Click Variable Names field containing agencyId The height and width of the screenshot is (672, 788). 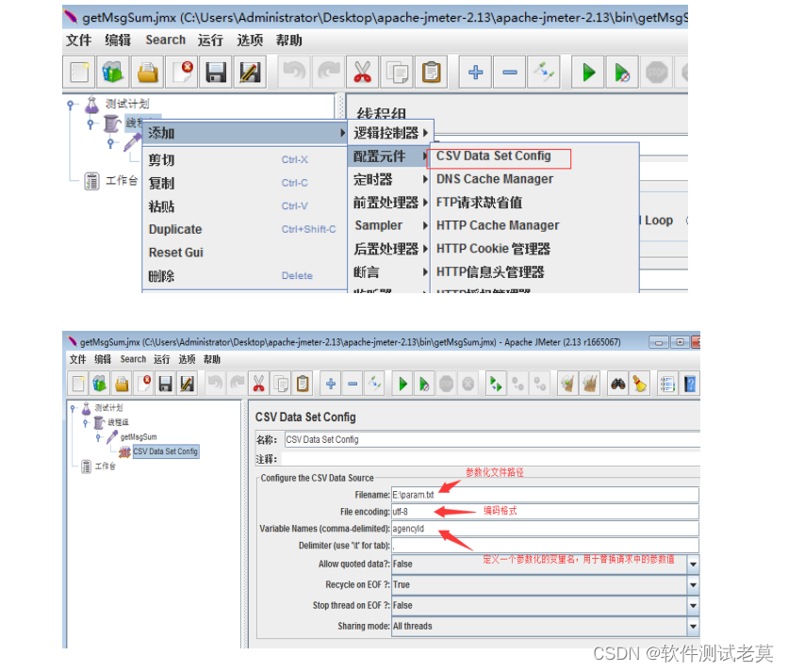[x=545, y=529]
